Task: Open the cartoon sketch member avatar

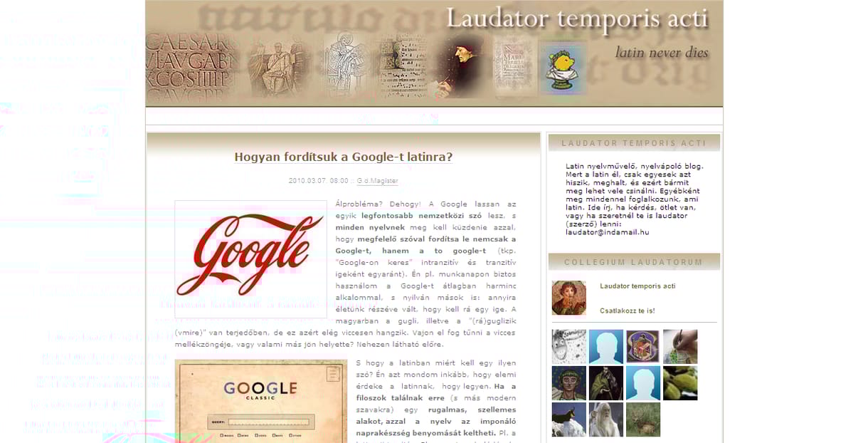Action: click(569, 347)
